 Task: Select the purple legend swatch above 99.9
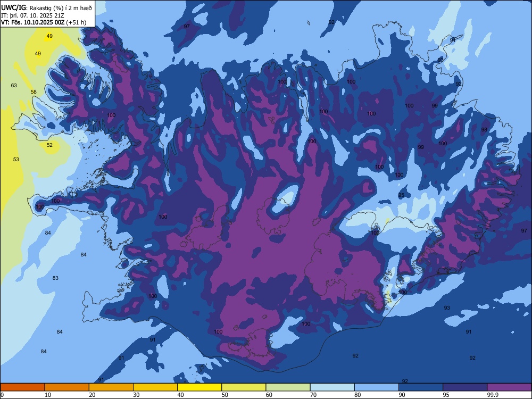pyautogui.click(x=509, y=387)
